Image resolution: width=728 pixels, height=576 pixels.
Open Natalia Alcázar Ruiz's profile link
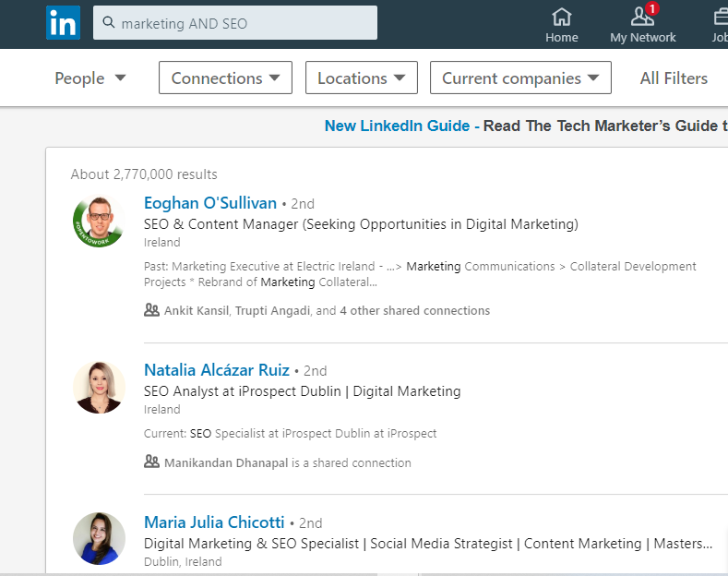point(217,370)
